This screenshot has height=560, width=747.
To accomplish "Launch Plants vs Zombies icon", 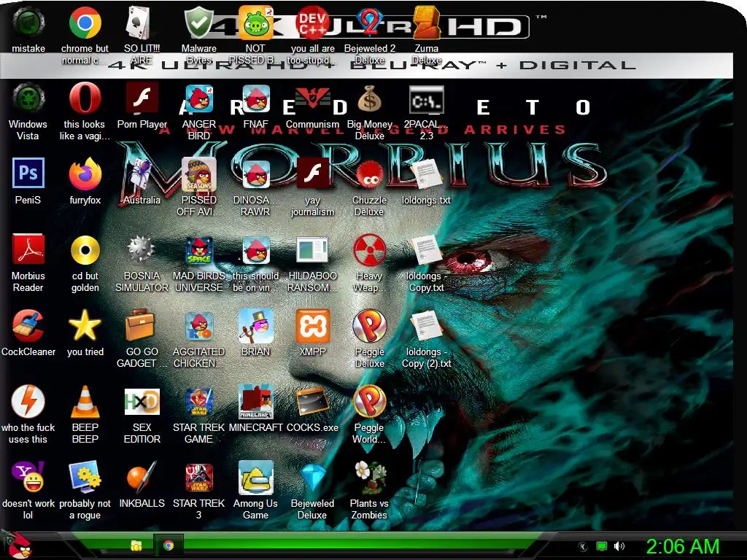I will (x=369, y=477).
